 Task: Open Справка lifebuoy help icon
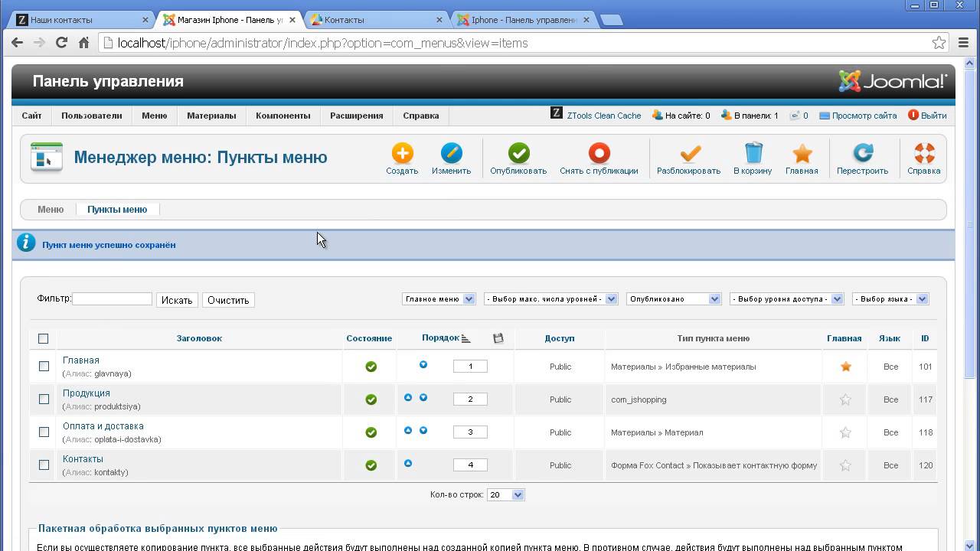coord(924,153)
